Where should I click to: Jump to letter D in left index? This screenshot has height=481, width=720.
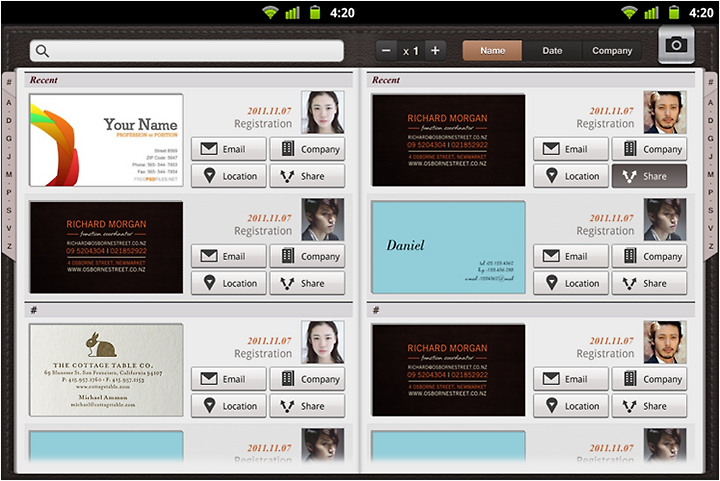[x=9, y=121]
